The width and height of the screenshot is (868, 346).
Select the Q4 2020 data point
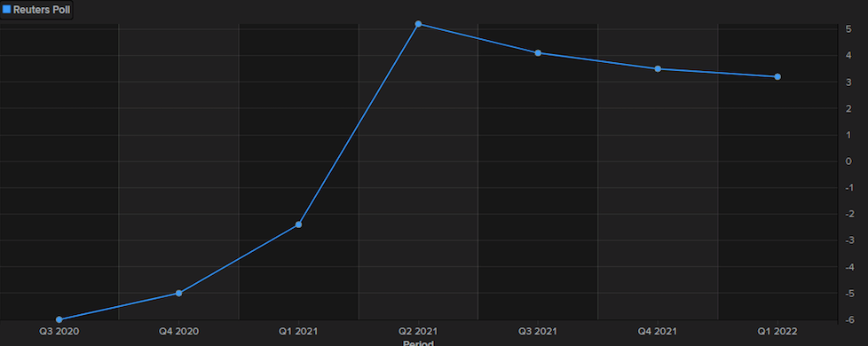[x=178, y=293]
